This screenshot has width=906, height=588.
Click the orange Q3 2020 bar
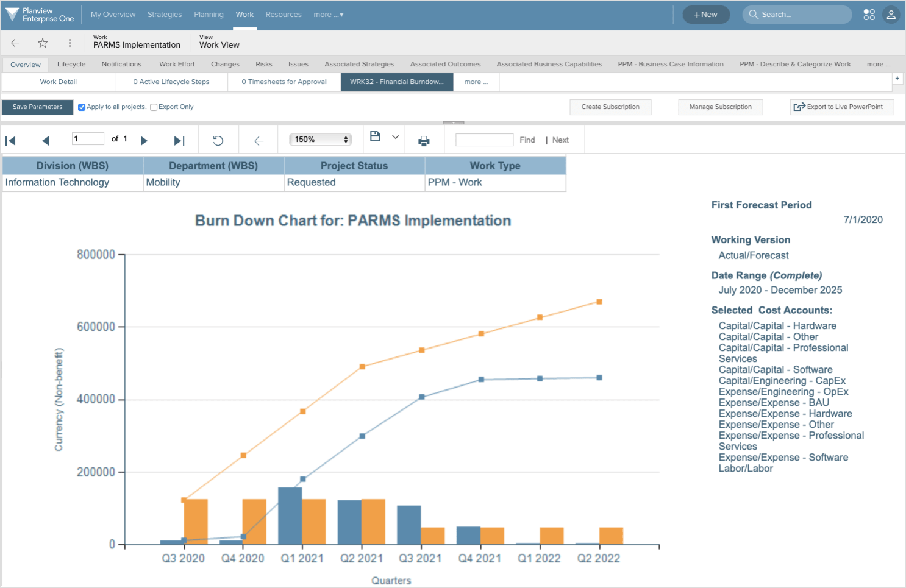(196, 522)
